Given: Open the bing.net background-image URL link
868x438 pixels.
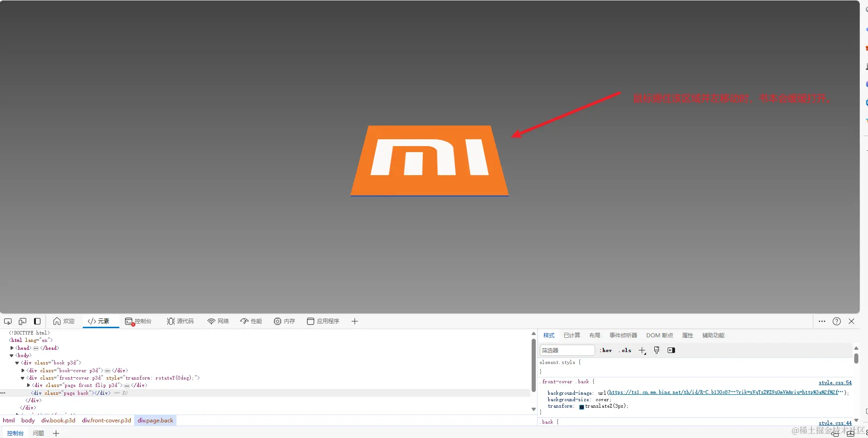Looking at the screenshot, I should (x=726, y=392).
